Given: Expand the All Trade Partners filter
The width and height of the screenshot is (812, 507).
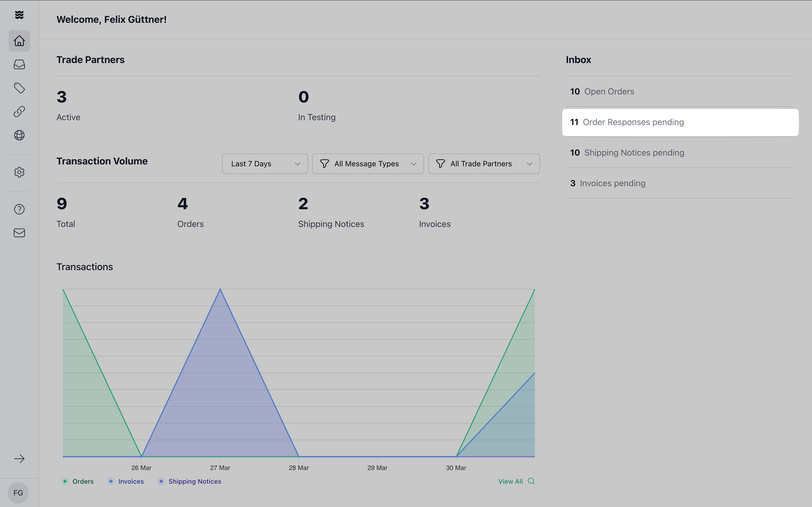Looking at the screenshot, I should click(484, 164).
